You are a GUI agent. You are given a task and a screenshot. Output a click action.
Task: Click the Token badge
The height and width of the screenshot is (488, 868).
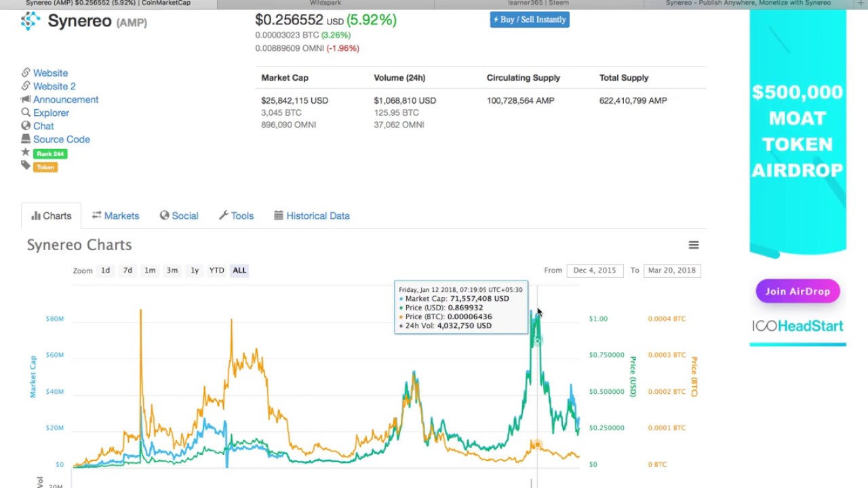pos(45,167)
